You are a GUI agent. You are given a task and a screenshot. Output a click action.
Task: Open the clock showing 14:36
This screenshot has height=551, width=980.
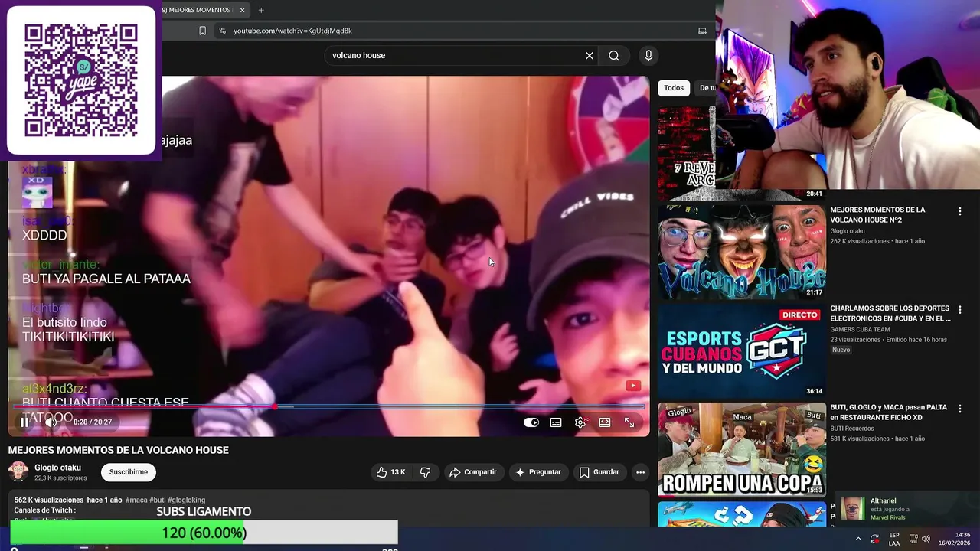(955, 539)
